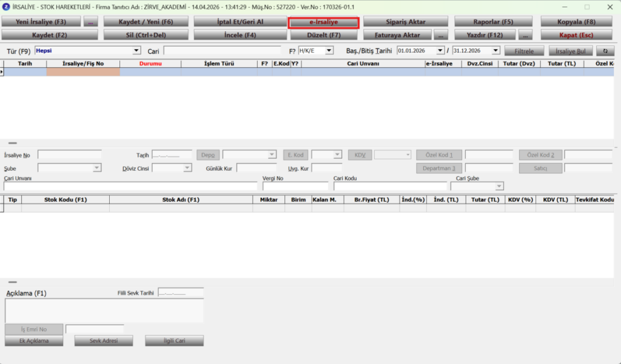The image size is (621, 364).
Task: Click the İrsaliye/Fiş No column header
Action: click(x=83, y=64)
